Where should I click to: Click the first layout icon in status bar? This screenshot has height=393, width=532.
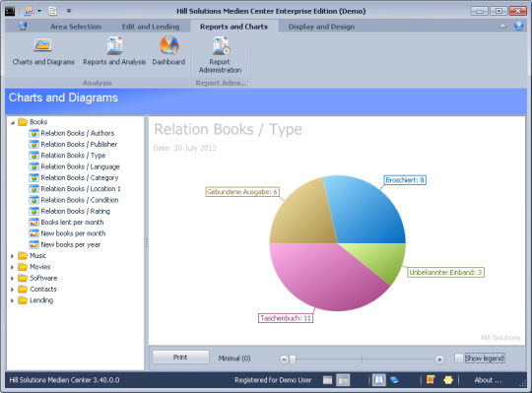pos(327,380)
